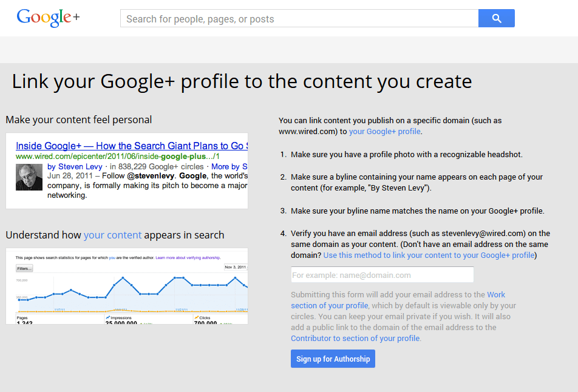Open the 'your Google+ profile' link
578x392 pixels.
click(x=384, y=132)
